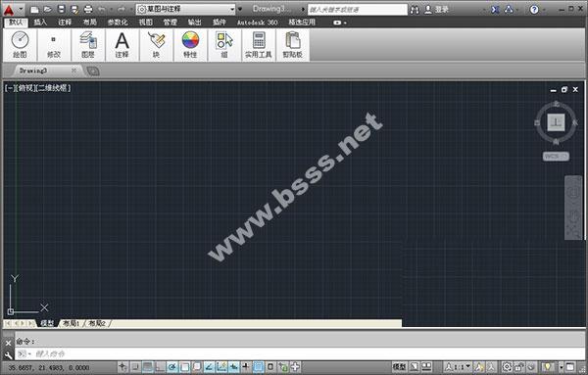Toggle ortho mode in status bar
The width and height of the screenshot is (588, 375).
160,367
